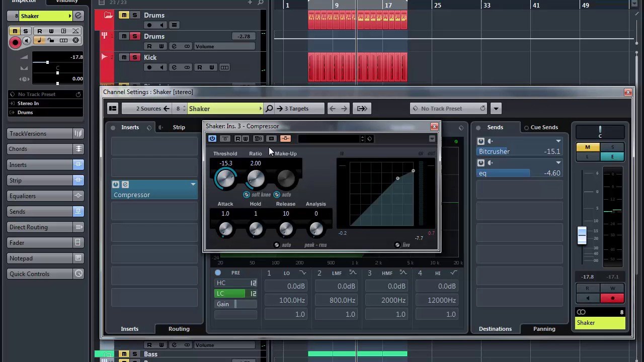Viewport: 644px width, 362px height.
Task: Select the Destinations tab
Action: 495,329
